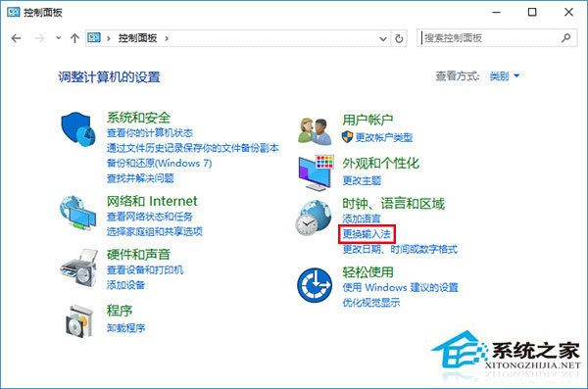
Task: Click the Back arrow in navigation bar
Action: pyautogui.click(x=16, y=38)
